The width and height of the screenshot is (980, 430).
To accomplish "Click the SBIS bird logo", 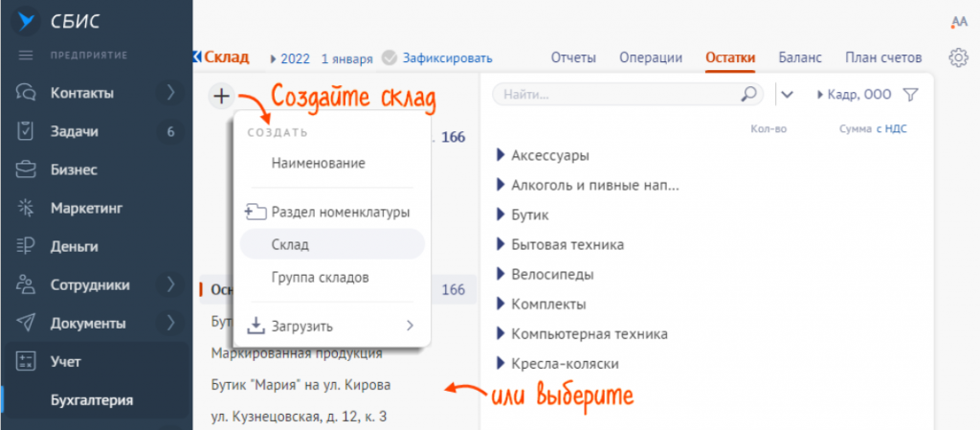I will point(25,22).
